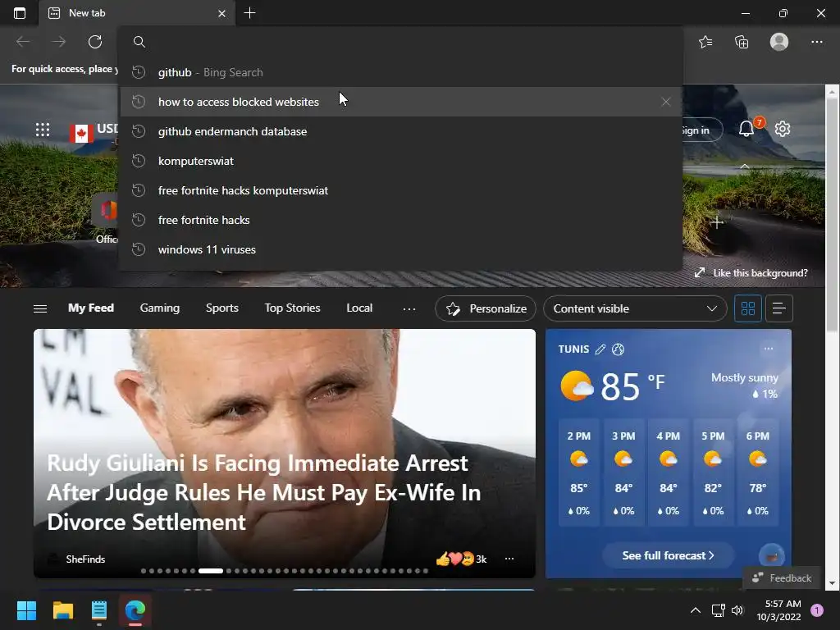Click the Canadian flag currency icon
This screenshot has height=630, width=840.
point(81,133)
